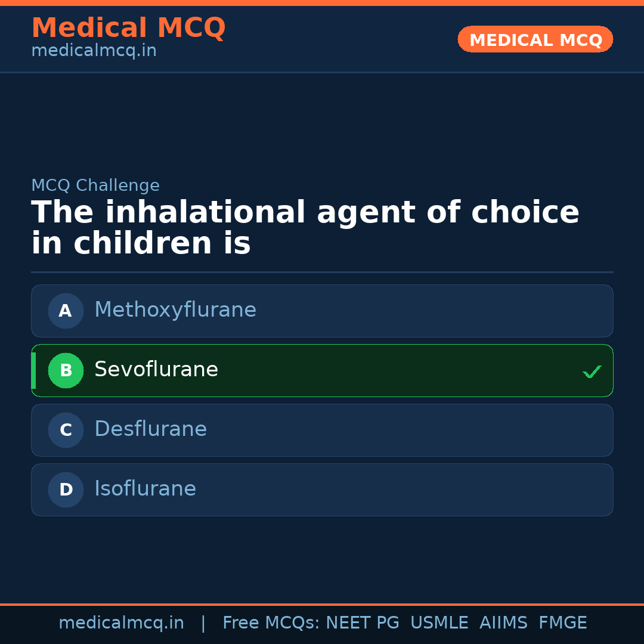Viewport: 644px width, 644px height.
Task: Open the FMGE free MCQs link
Action: (562, 623)
